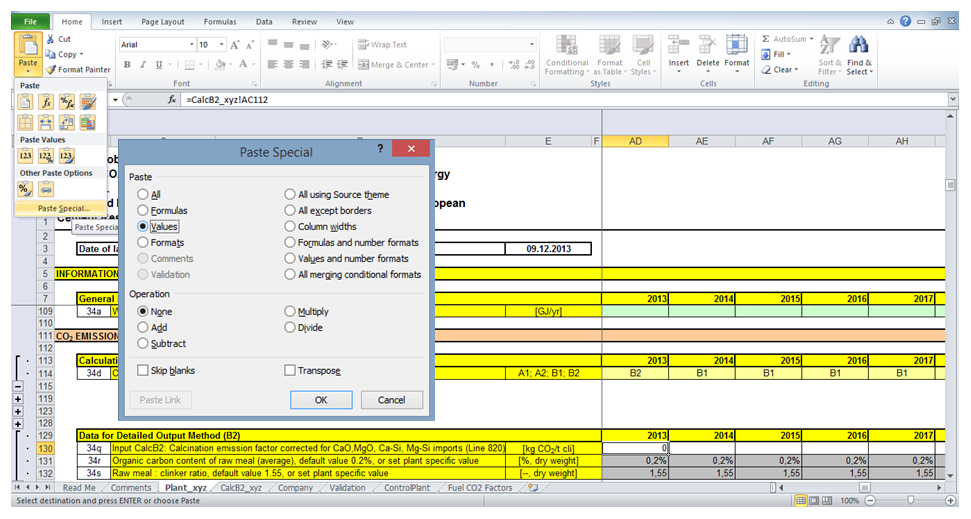This screenshot has width=971, height=519.
Task: Click Find & Select binoculars icon
Action: pyautogui.click(x=858, y=45)
